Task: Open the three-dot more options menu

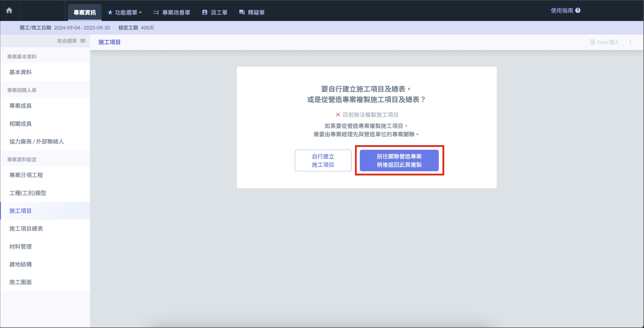Action: (630, 42)
